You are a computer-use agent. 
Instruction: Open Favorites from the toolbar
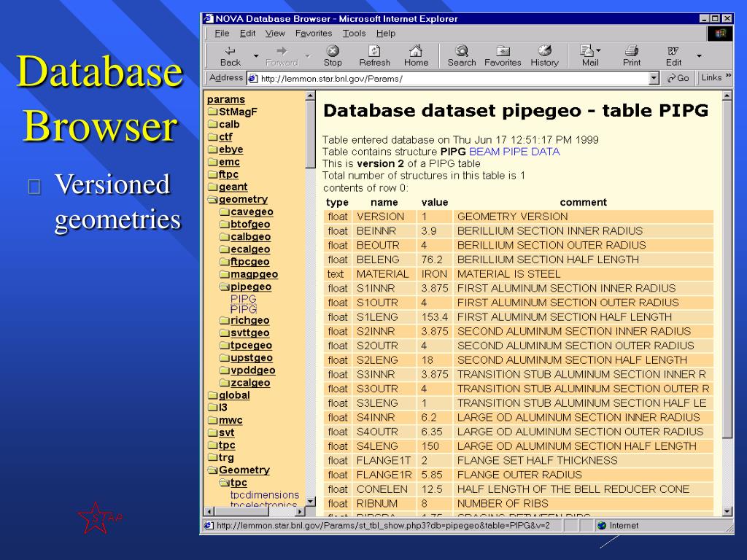click(503, 55)
